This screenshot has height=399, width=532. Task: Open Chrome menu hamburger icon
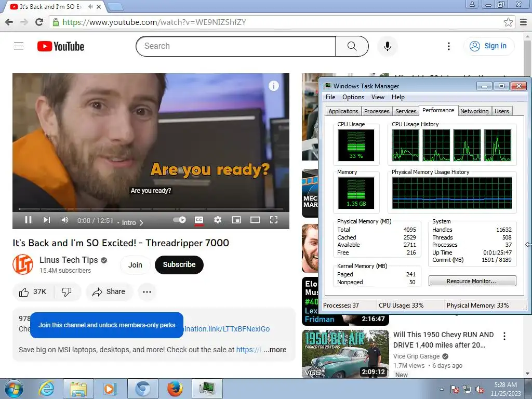click(523, 22)
